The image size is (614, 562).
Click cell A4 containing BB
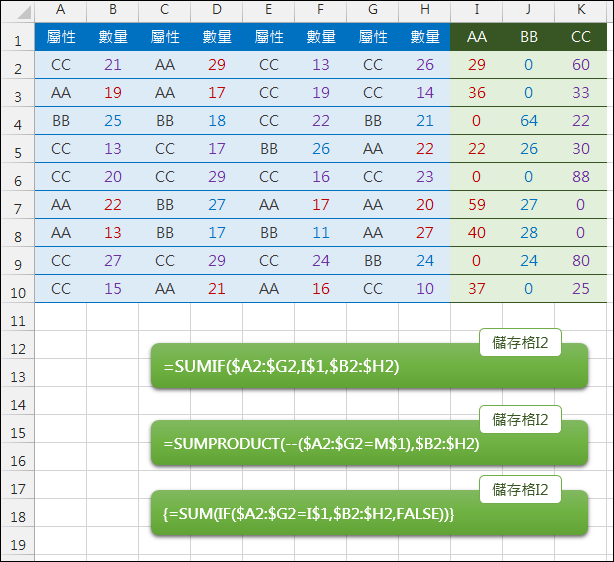coord(60,121)
